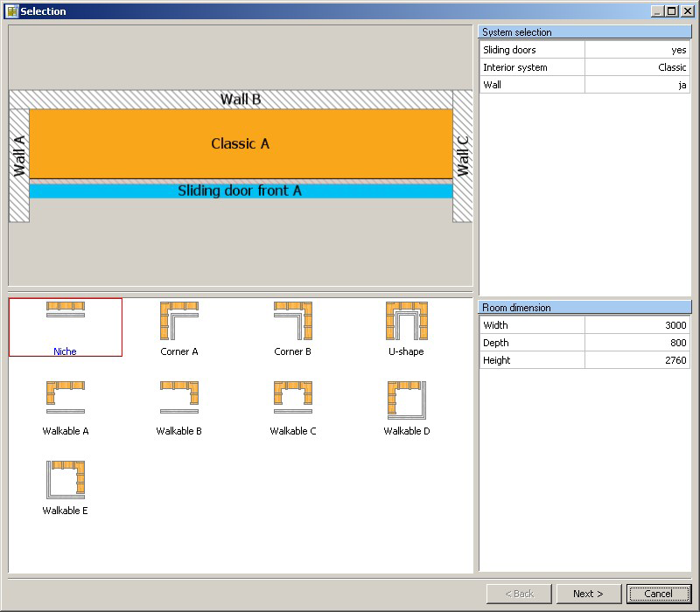Click the blue Sliding door front A bar

coord(241,191)
